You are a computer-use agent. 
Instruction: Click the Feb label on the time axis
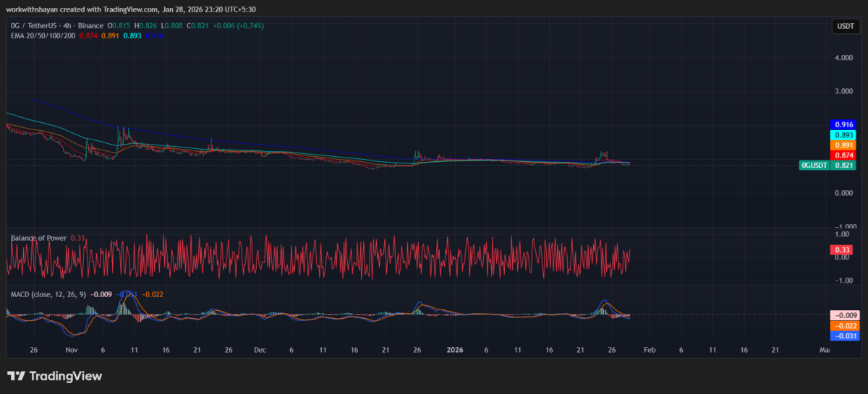pyautogui.click(x=649, y=350)
